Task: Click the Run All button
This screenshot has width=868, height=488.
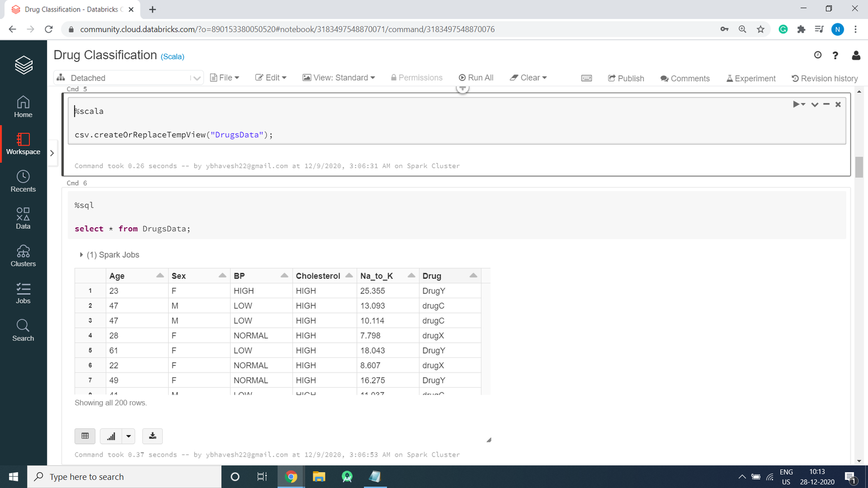Action: pos(476,78)
